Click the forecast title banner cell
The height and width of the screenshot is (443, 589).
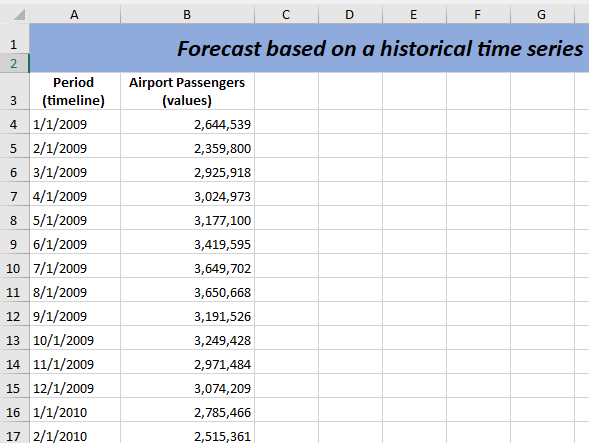[309, 48]
